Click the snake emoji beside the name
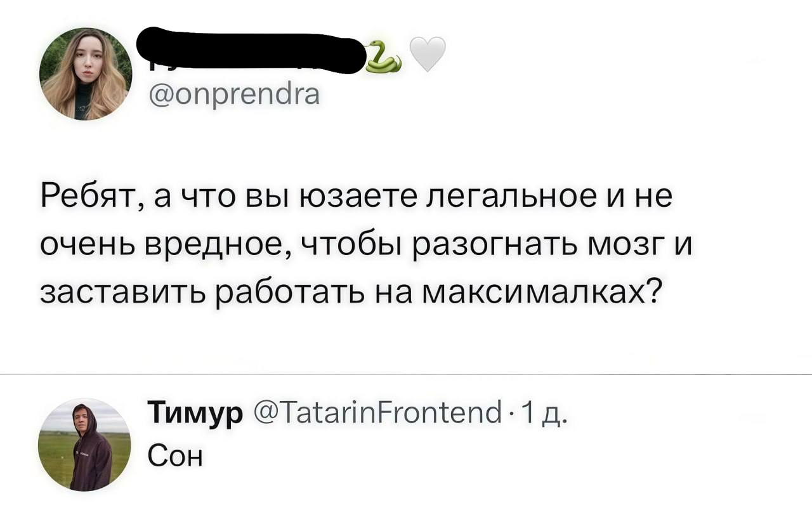The height and width of the screenshot is (531, 812). 384,57
